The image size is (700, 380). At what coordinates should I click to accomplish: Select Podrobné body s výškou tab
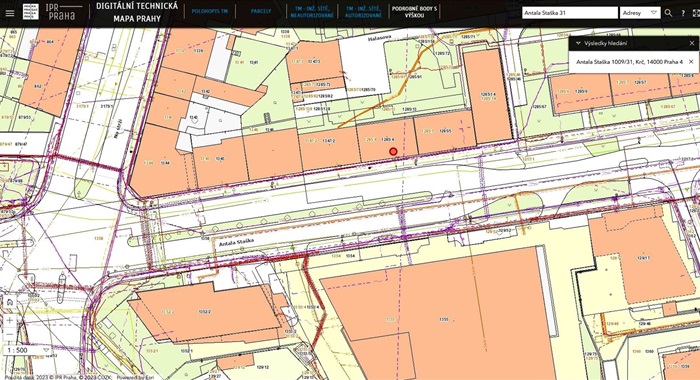pyautogui.click(x=414, y=12)
